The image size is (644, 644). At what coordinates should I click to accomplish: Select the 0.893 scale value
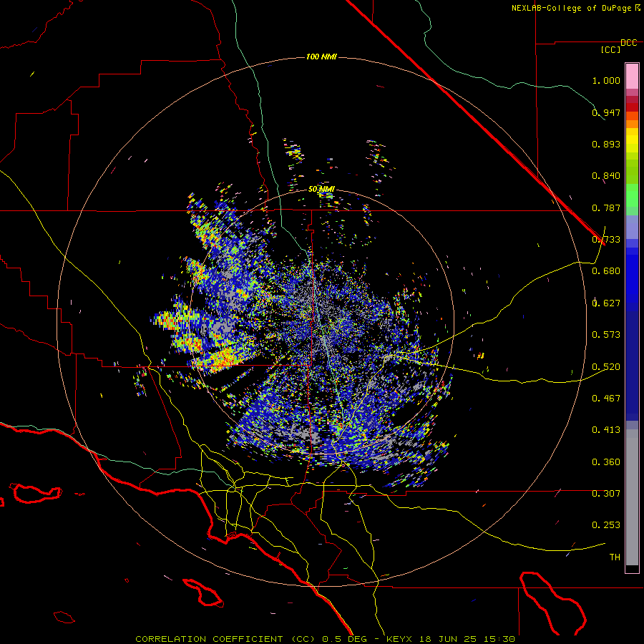(606, 144)
